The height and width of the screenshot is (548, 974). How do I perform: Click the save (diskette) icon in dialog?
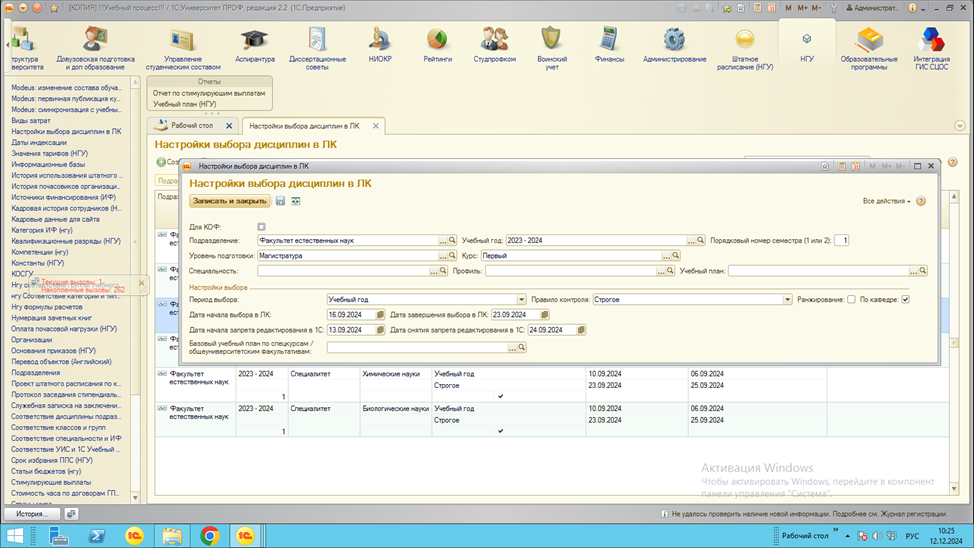[280, 201]
